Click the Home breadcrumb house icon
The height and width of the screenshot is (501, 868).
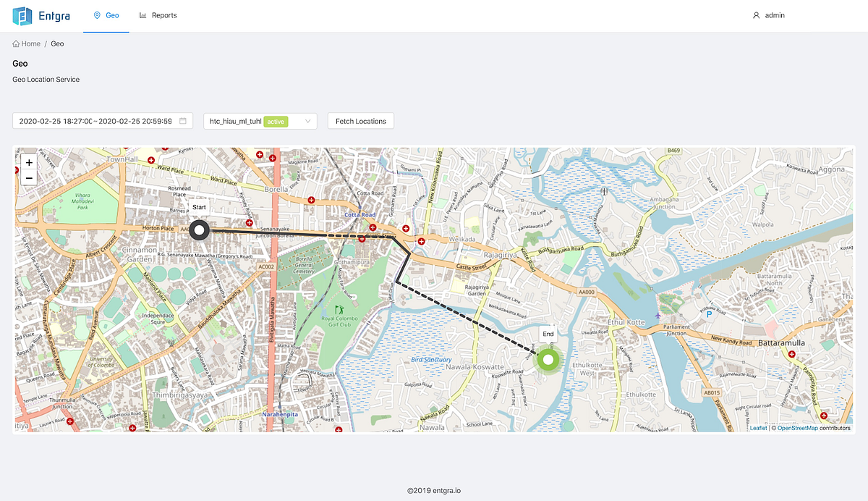coord(14,43)
